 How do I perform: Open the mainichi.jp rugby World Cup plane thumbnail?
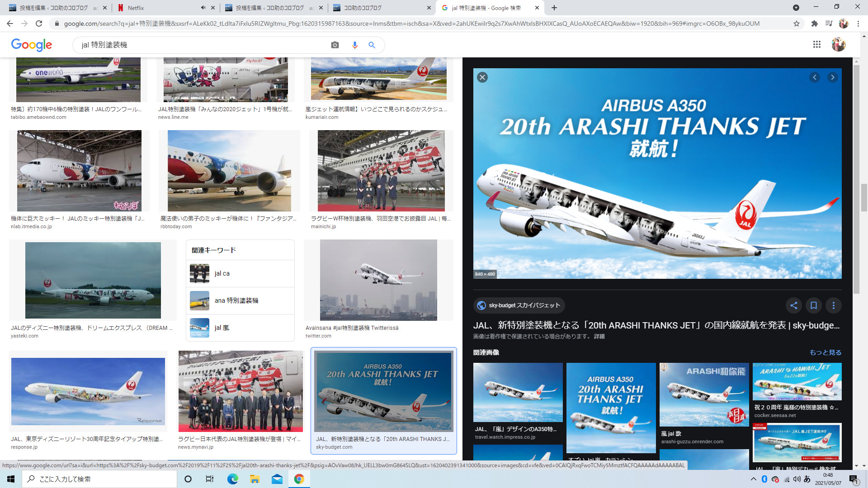click(381, 171)
